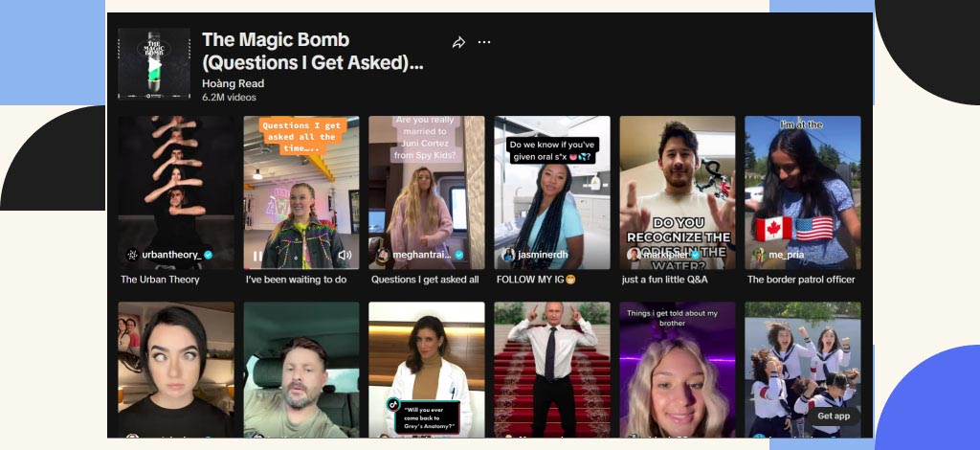Pause the playing Questions video
Image resolution: width=980 pixels, height=450 pixels.
[257, 256]
